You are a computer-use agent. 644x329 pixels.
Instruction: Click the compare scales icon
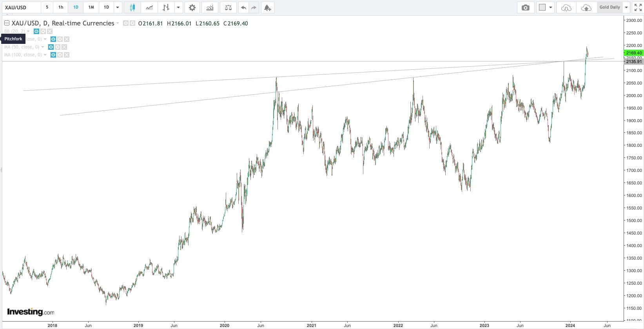click(228, 7)
